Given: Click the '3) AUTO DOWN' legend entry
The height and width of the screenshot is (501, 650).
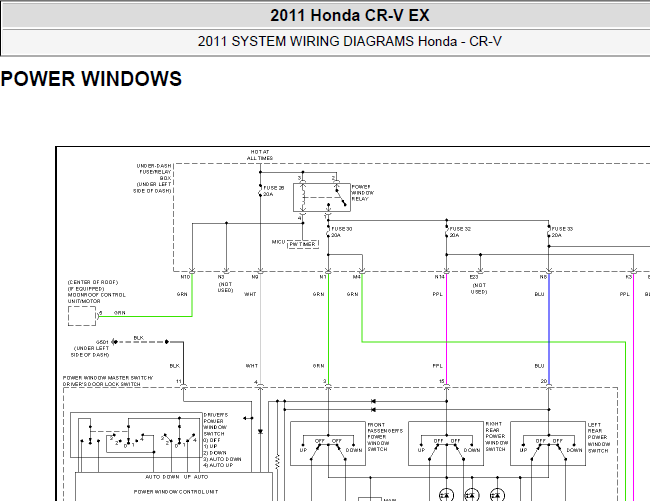Looking at the screenshot, I should point(222,459).
